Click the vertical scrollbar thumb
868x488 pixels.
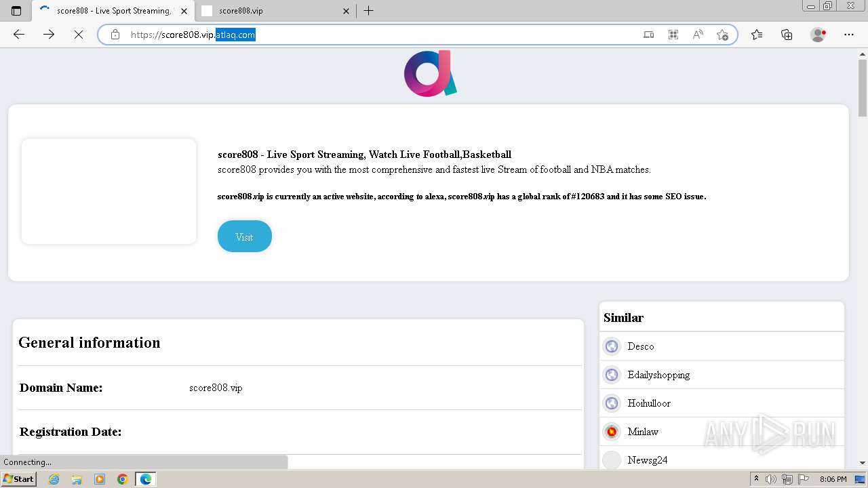pos(863,88)
